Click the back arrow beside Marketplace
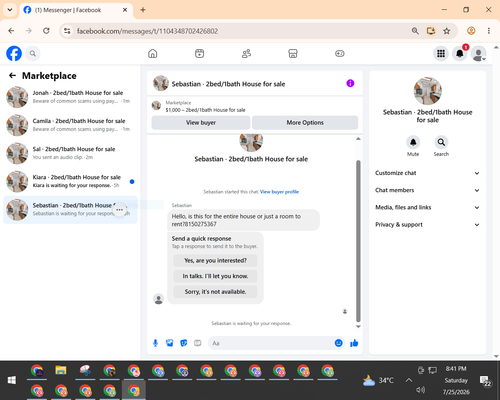This screenshot has width=500, height=400. pos(12,76)
